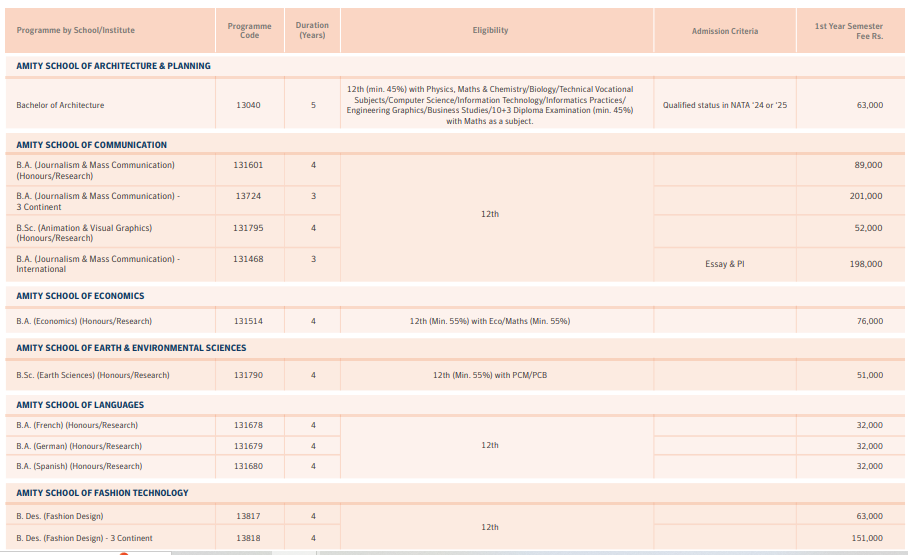This screenshot has height=555, width=908.
Task: Click the '1st Year Semester Fee Rs.' header
Action: (x=848, y=31)
